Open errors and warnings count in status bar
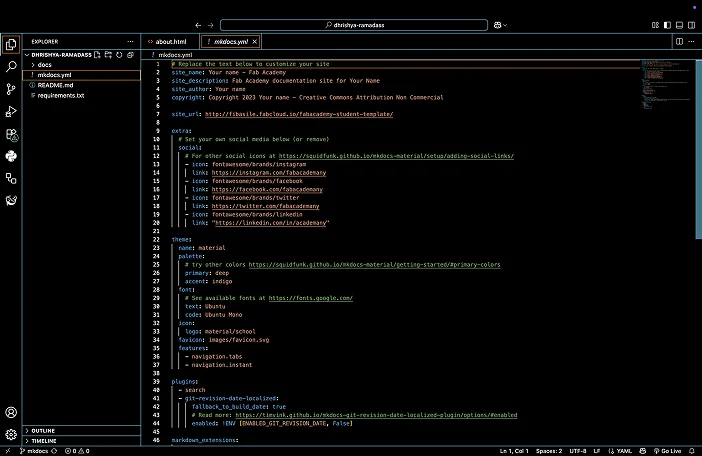The height and width of the screenshot is (456, 702). 77,451
